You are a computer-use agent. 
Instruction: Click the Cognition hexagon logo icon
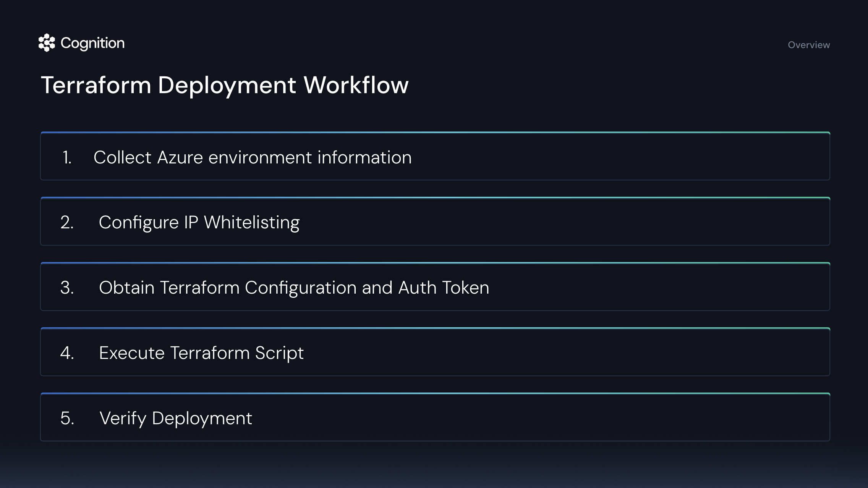(47, 43)
